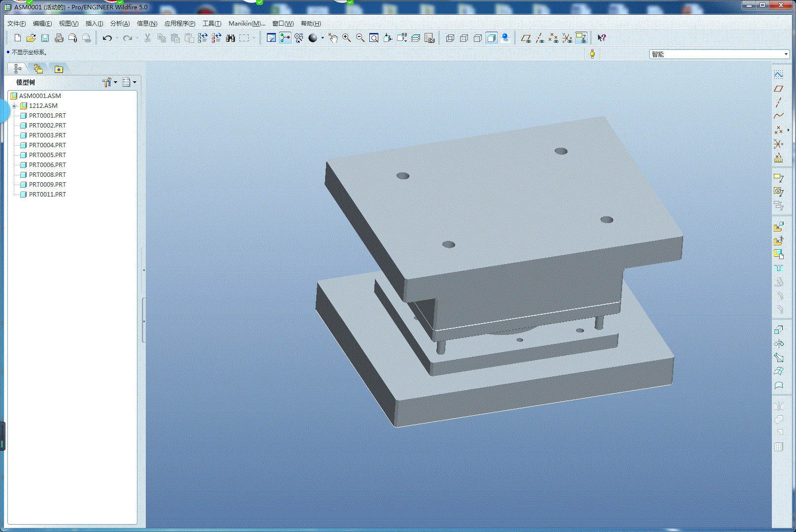Click the Save diskette icon
796x532 pixels.
coord(45,38)
